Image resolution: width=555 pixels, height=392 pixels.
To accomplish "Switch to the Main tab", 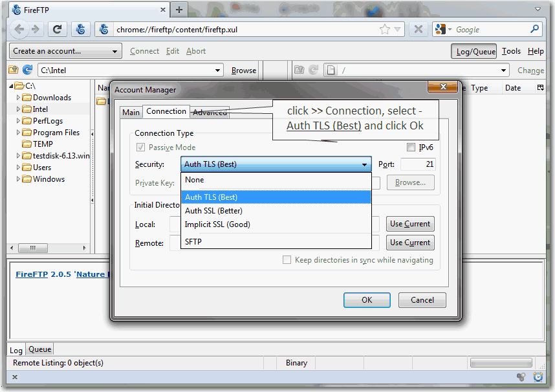I will (131, 113).
